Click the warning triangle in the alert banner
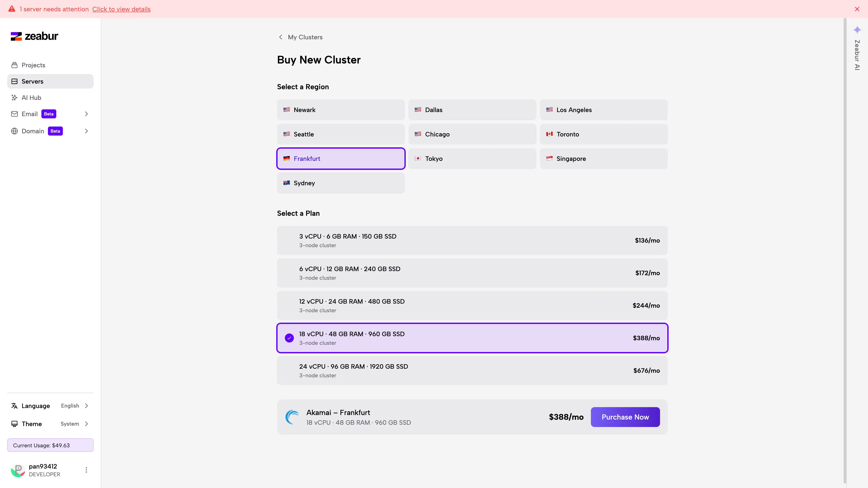 12,9
